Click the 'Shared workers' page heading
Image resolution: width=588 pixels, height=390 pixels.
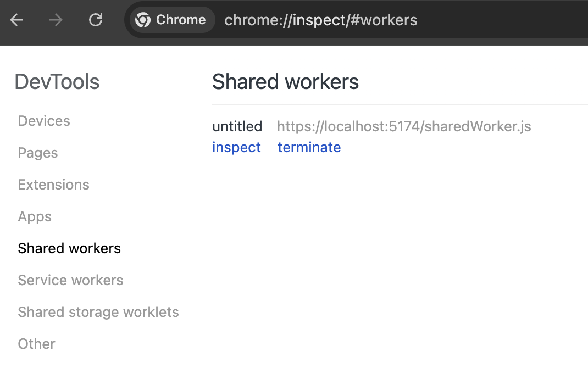coord(285,81)
